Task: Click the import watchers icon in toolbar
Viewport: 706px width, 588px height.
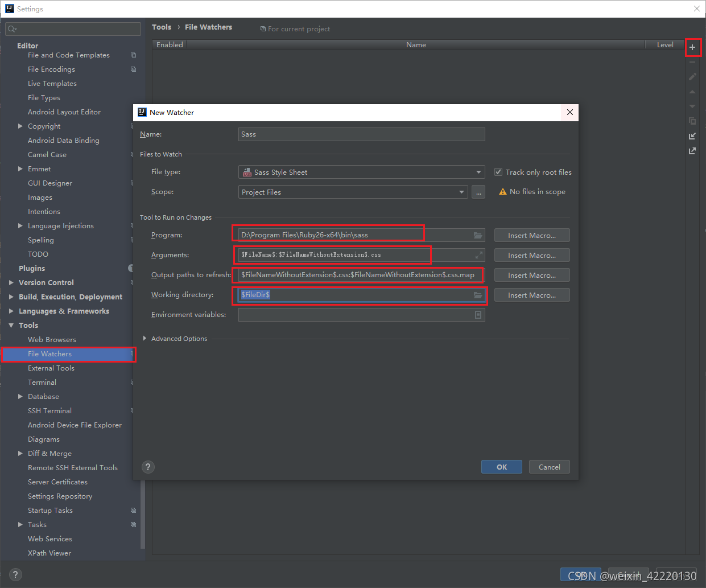Action: pyautogui.click(x=692, y=136)
